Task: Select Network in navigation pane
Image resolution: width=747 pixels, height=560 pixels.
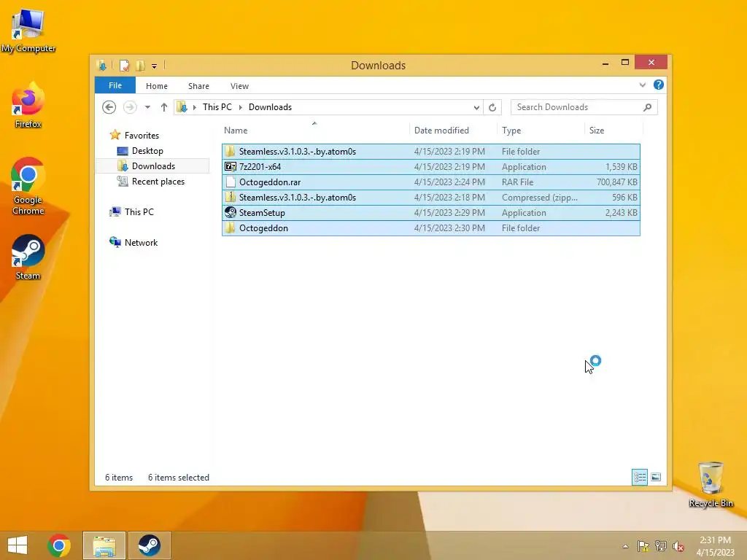Action: point(141,242)
